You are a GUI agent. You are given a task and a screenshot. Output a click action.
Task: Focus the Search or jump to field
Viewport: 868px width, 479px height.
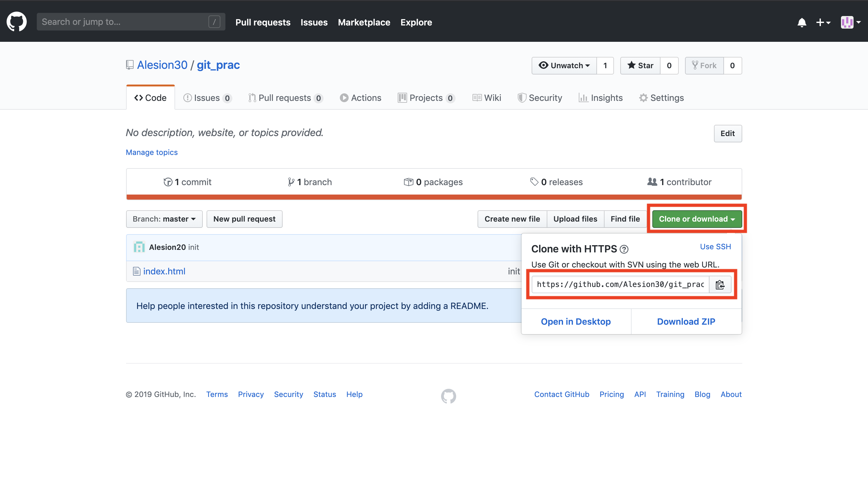coord(131,22)
